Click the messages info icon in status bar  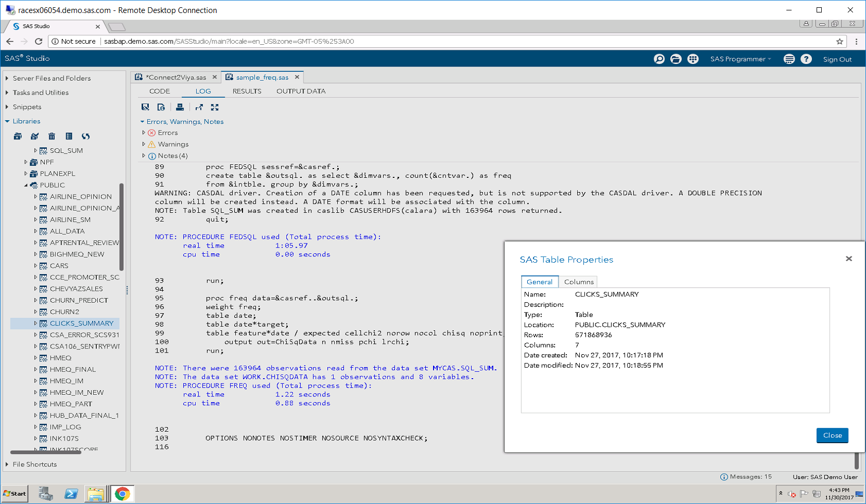click(x=724, y=477)
